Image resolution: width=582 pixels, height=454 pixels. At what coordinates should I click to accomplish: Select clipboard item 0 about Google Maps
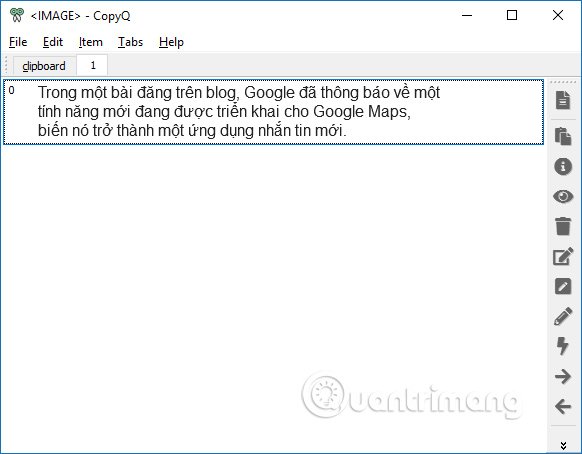273,112
